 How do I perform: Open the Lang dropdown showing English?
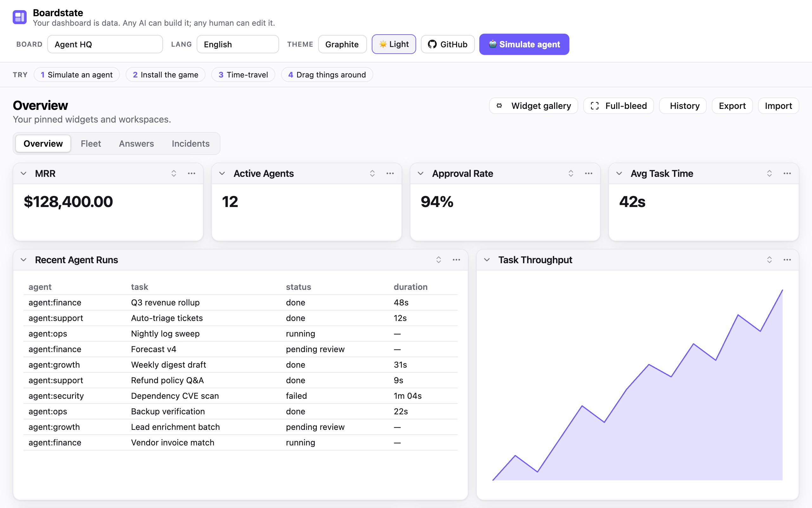238,44
